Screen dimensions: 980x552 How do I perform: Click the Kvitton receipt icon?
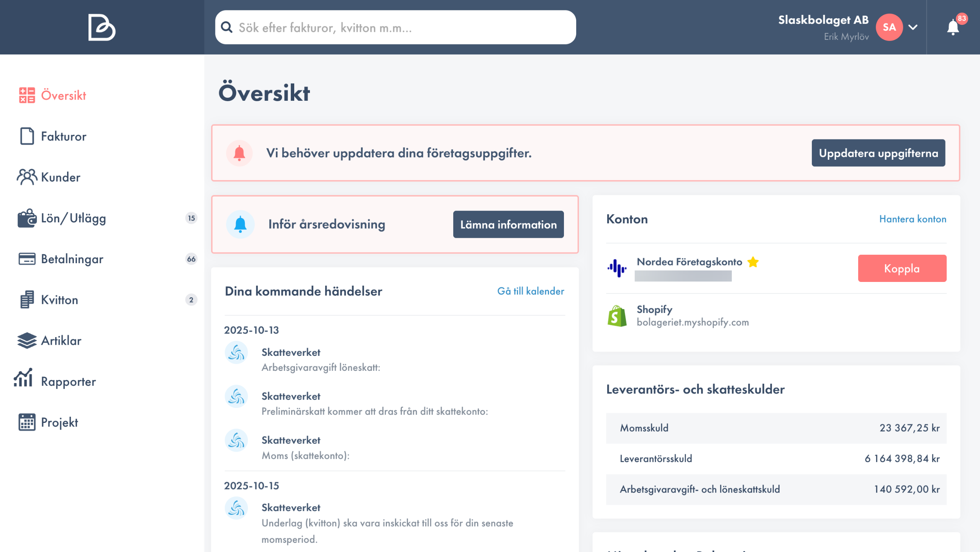27,300
